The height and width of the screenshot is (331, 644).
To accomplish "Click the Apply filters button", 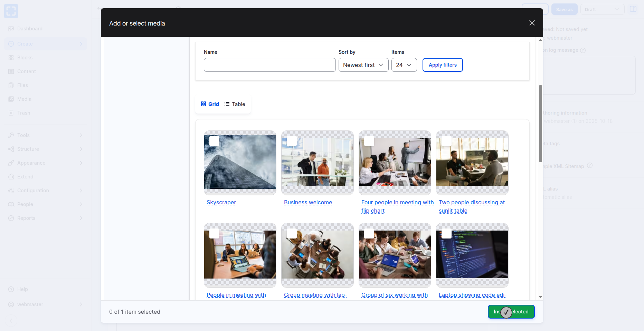I will point(443,65).
